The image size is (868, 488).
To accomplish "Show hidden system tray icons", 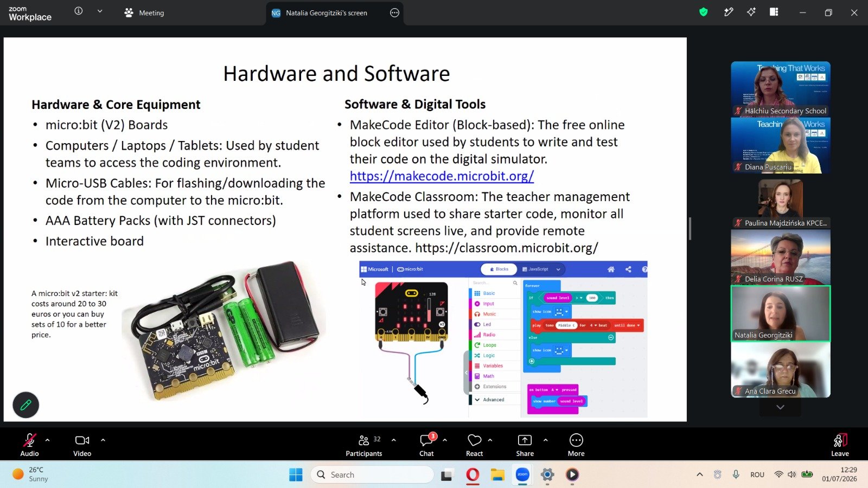I will click(x=700, y=474).
